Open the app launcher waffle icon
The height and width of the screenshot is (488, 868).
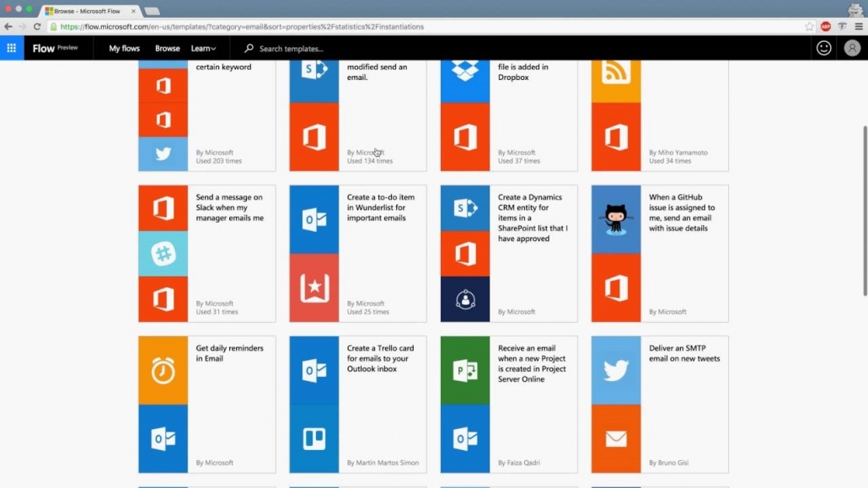pos(11,48)
